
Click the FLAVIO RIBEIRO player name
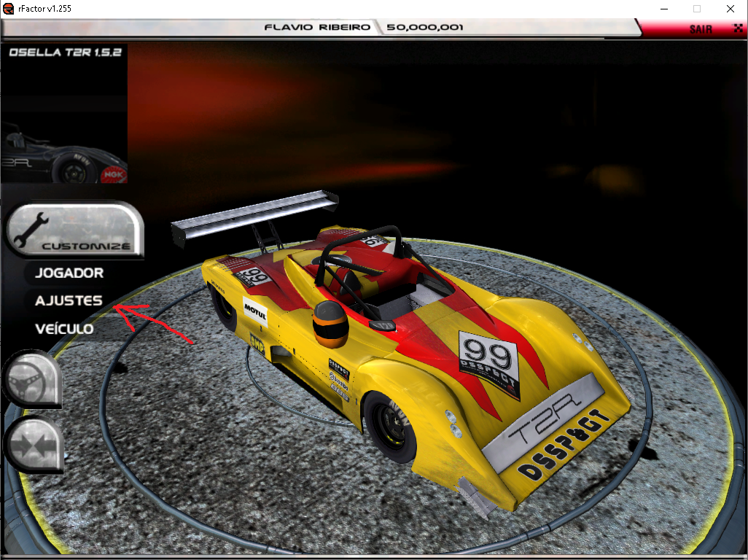(x=317, y=27)
